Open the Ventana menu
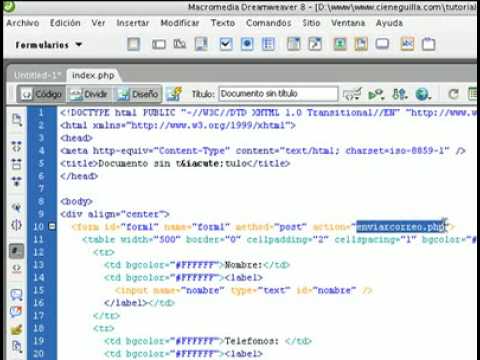 [348, 23]
